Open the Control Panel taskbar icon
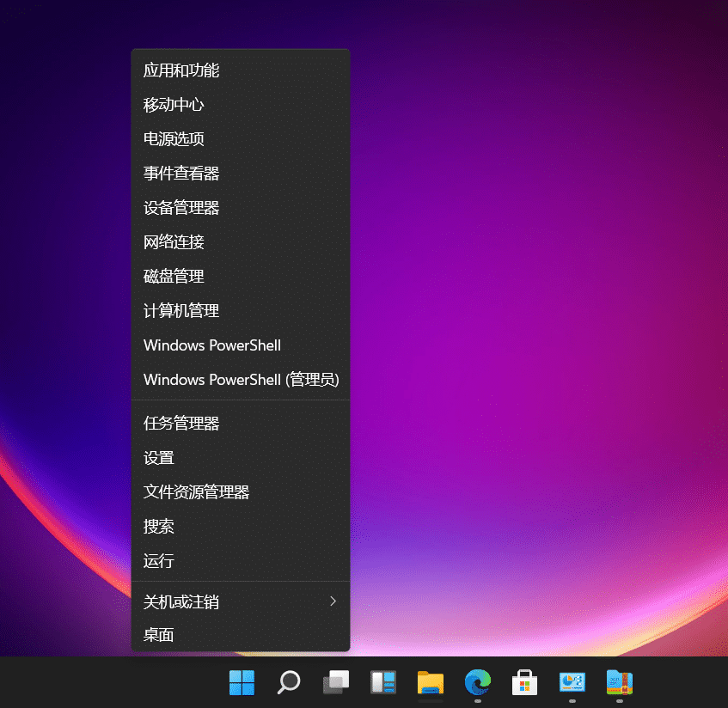Viewport: 728px width, 708px height. pyautogui.click(x=572, y=682)
